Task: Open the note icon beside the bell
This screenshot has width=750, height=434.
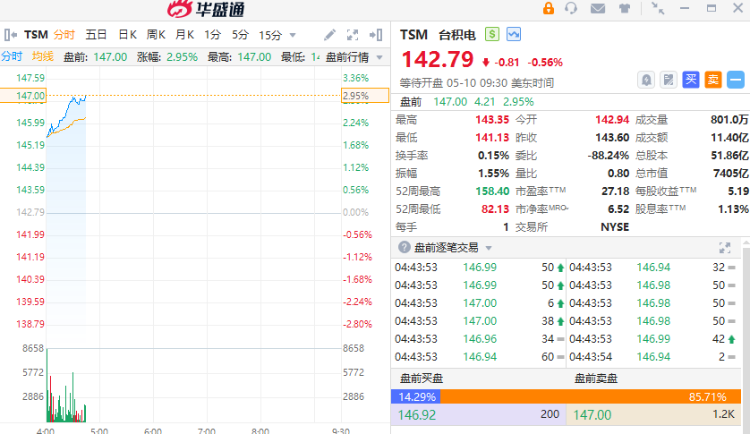Action: point(668,79)
